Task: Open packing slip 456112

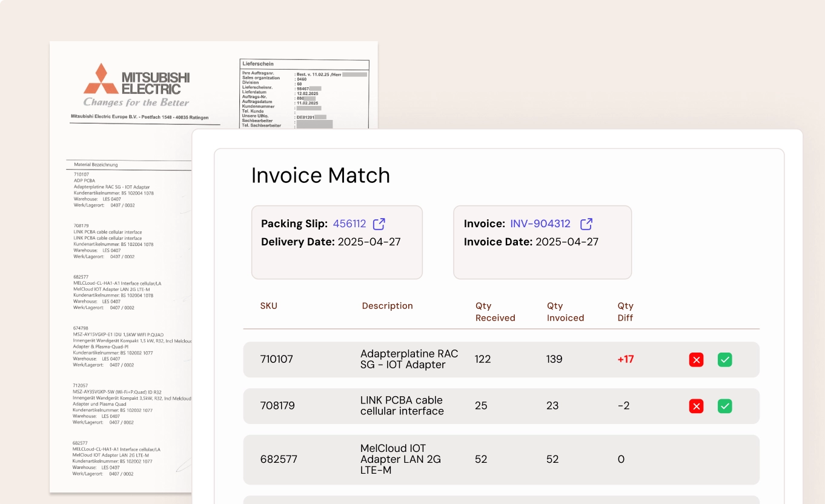Action: coord(350,224)
